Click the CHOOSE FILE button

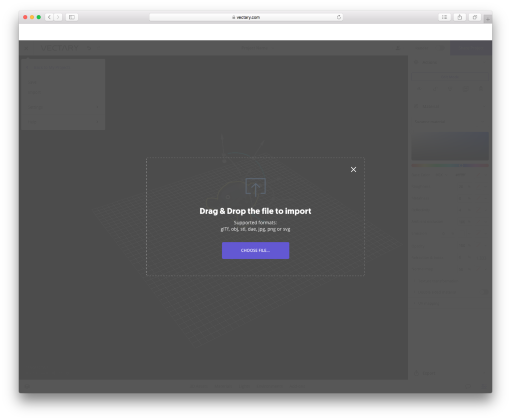(255, 250)
